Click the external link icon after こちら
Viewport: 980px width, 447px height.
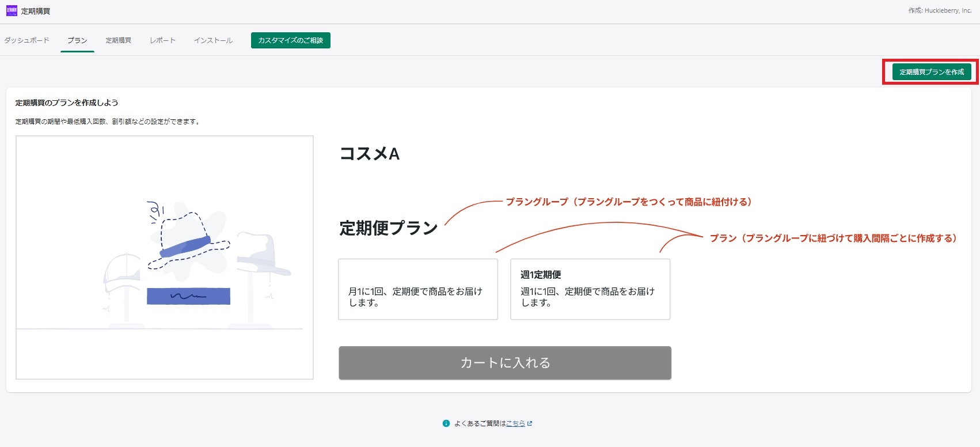[530, 423]
